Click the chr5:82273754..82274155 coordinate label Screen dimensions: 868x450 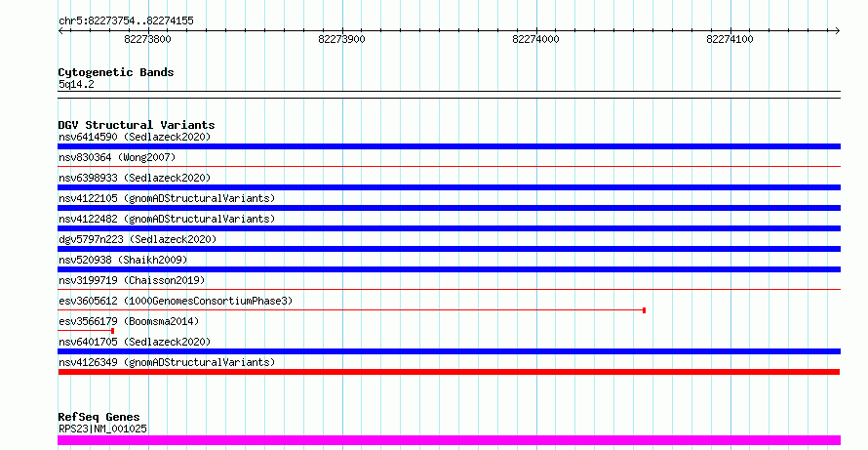tap(126, 21)
